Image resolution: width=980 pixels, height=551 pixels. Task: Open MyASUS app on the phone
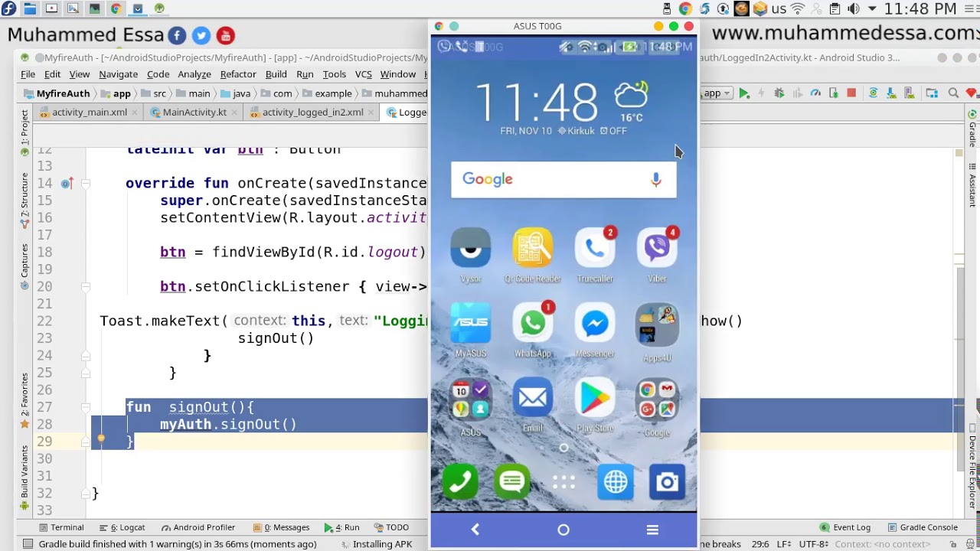pyautogui.click(x=471, y=331)
